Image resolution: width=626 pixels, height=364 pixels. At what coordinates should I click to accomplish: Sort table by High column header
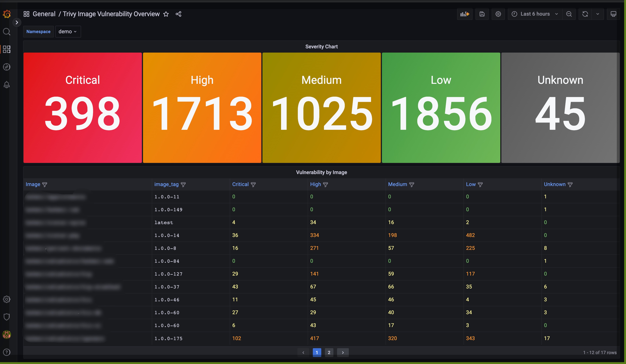click(x=316, y=184)
